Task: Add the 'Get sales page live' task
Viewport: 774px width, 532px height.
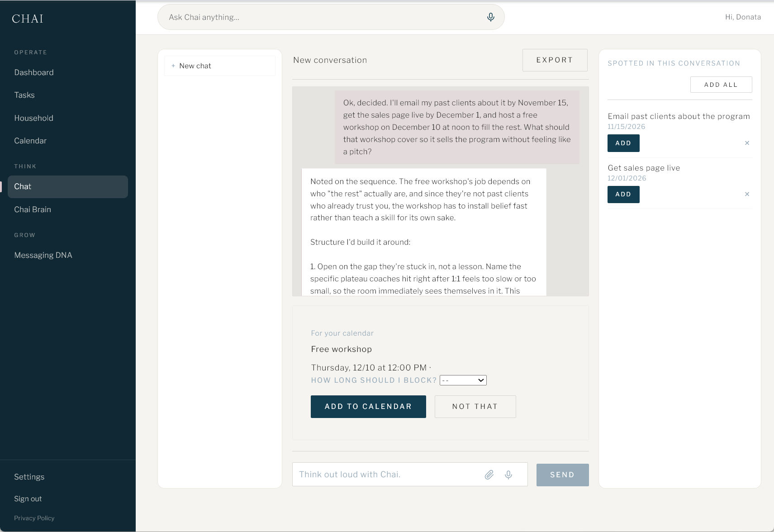Action: (x=623, y=194)
